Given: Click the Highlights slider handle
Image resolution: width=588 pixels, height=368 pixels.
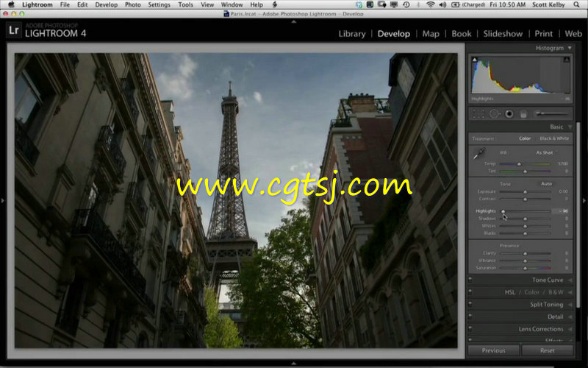Looking at the screenshot, I should click(x=503, y=211).
